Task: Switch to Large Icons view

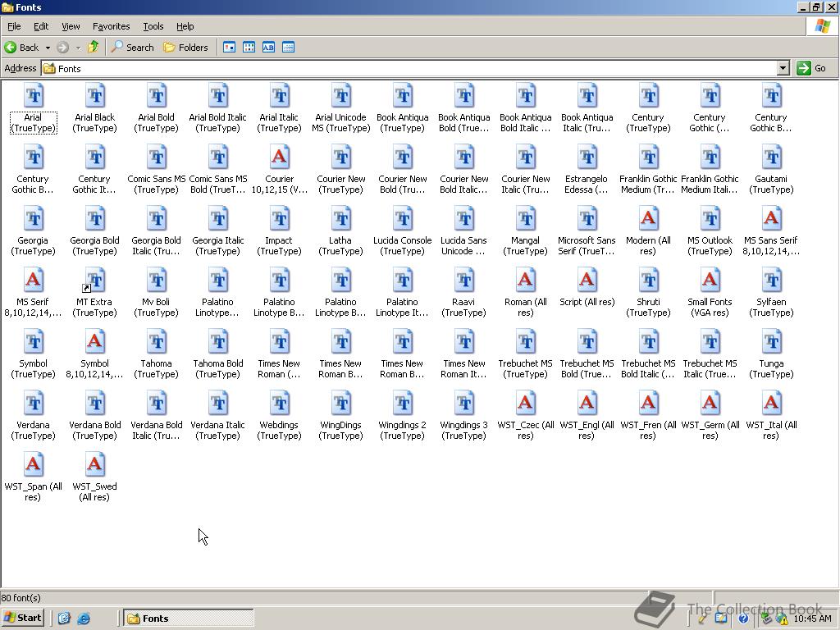Action: 230,47
